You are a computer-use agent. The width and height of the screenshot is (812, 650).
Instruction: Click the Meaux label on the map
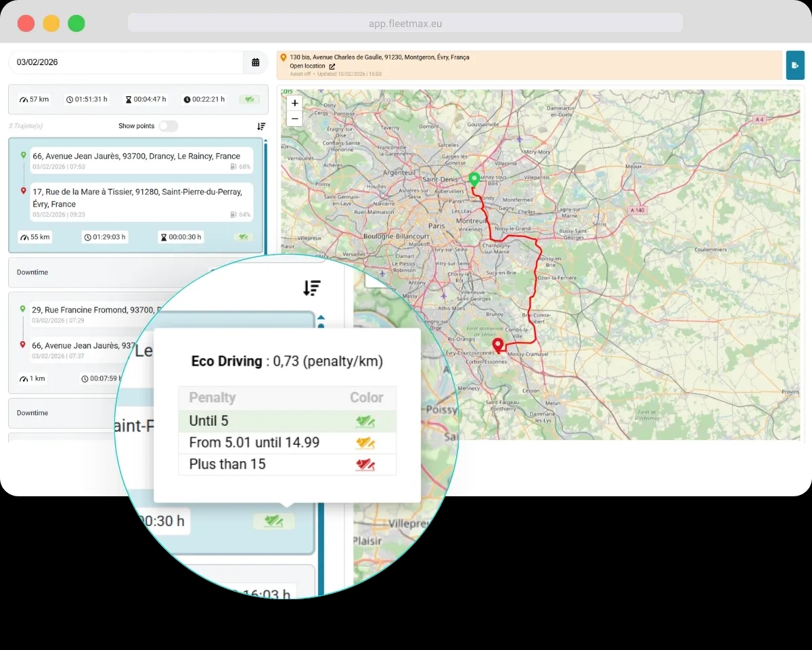click(634, 166)
